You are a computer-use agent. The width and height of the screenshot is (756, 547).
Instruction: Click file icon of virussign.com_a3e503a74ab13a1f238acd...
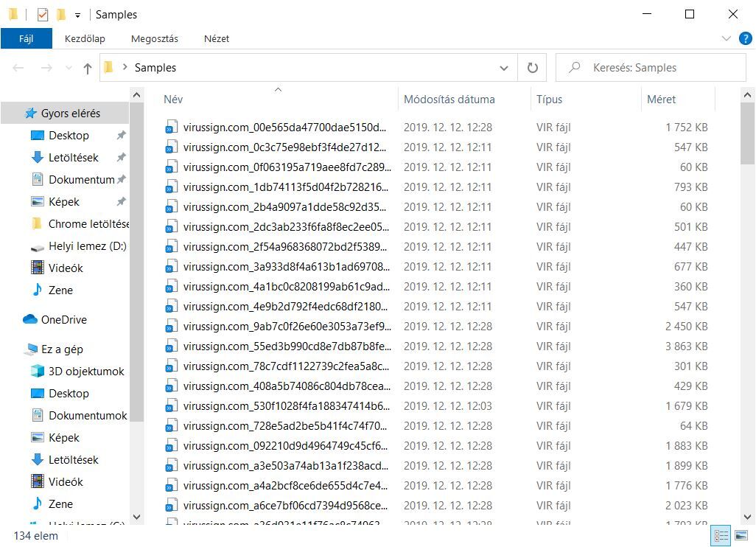click(171, 466)
